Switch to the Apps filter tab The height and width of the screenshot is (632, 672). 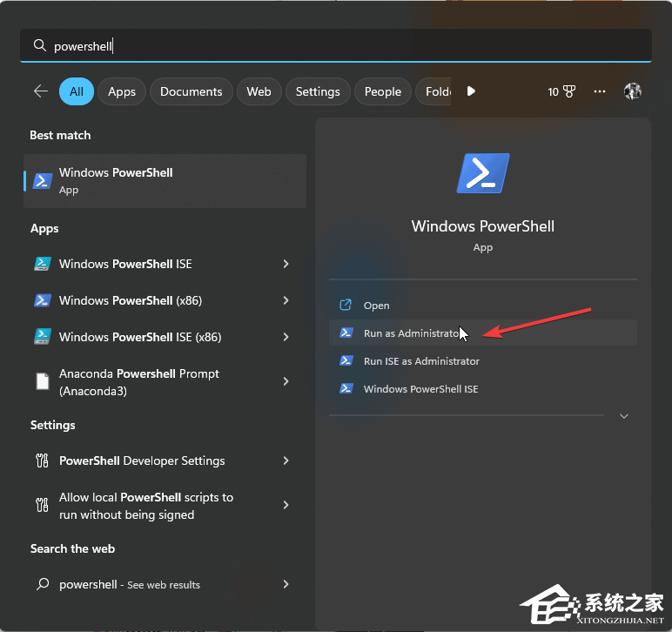[x=122, y=91]
